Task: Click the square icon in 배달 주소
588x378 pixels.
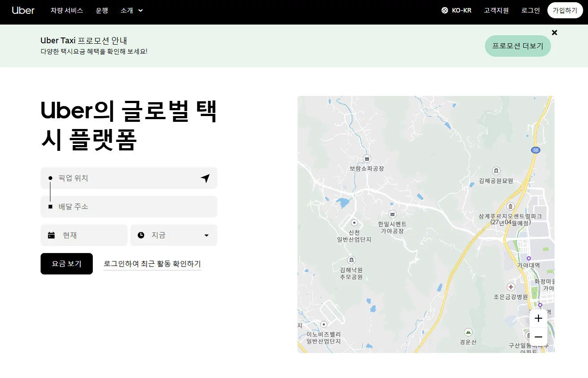Action: point(50,207)
